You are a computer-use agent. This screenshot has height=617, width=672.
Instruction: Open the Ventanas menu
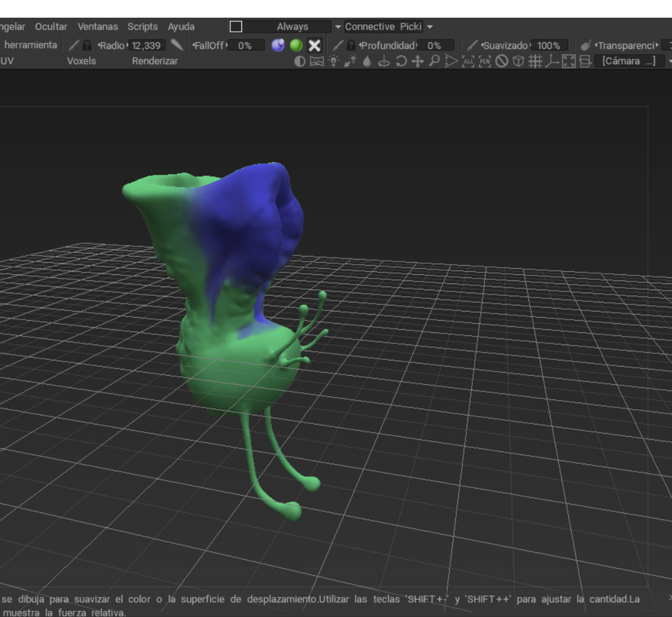(97, 26)
